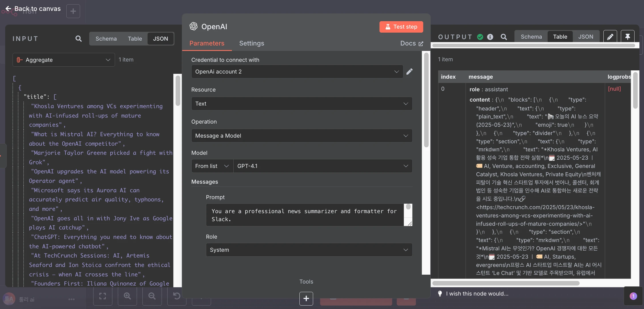Edit output with pencil icon
The height and width of the screenshot is (309, 644).
click(610, 37)
